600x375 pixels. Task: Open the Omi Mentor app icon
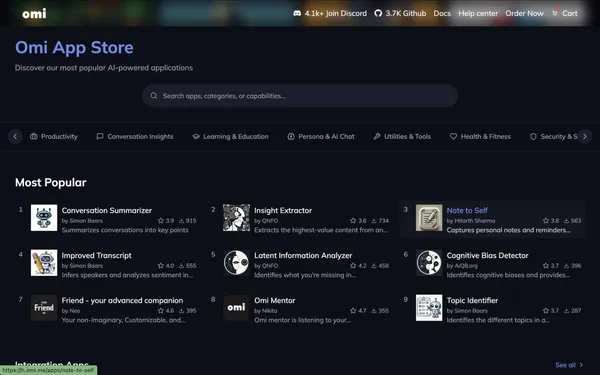point(236,308)
